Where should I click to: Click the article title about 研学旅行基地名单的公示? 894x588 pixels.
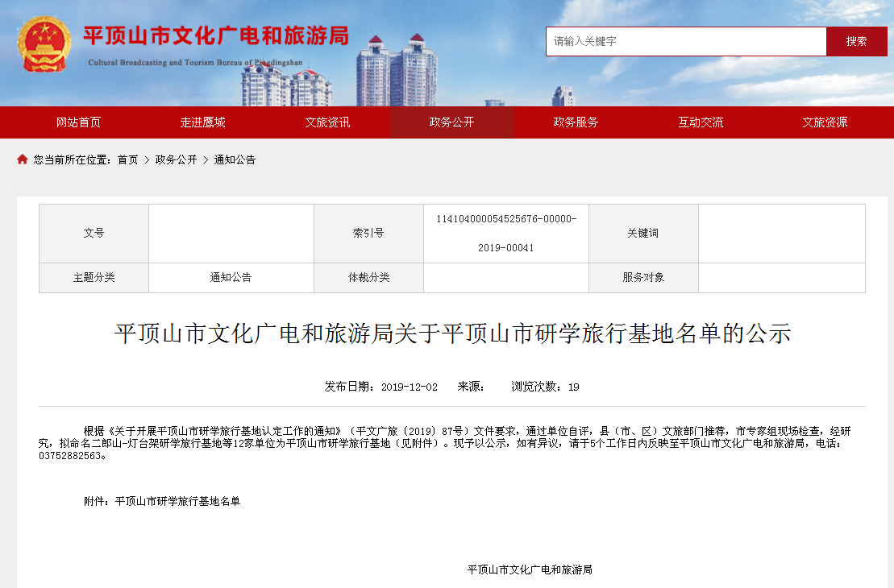452,334
